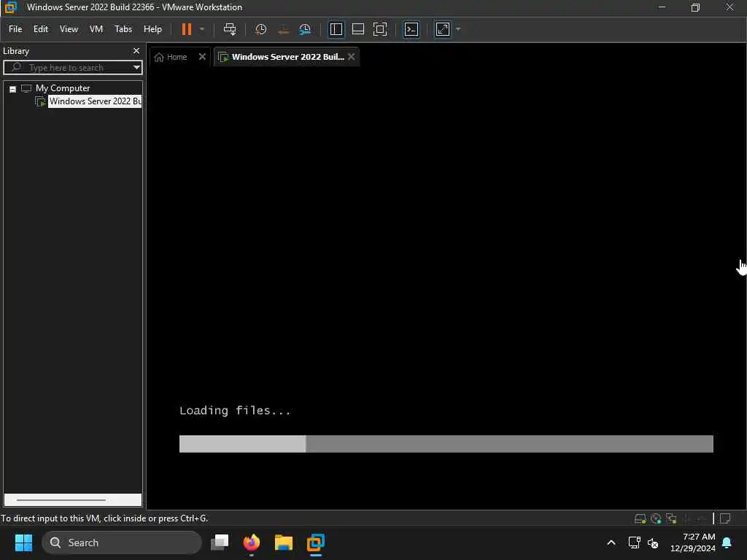
Task: Open the Help menu
Action: pos(152,29)
